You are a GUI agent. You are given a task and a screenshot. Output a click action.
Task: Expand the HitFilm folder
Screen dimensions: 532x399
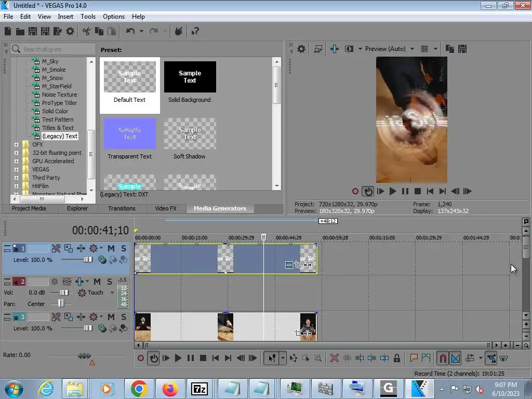(16, 186)
